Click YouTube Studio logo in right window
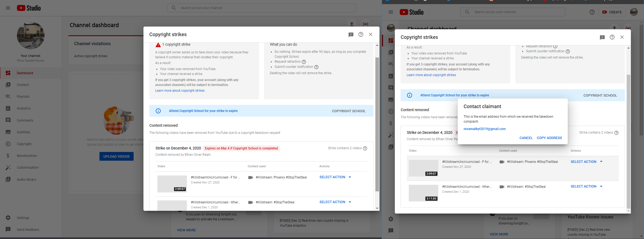The height and width of the screenshot is (239, 644). (411, 12)
